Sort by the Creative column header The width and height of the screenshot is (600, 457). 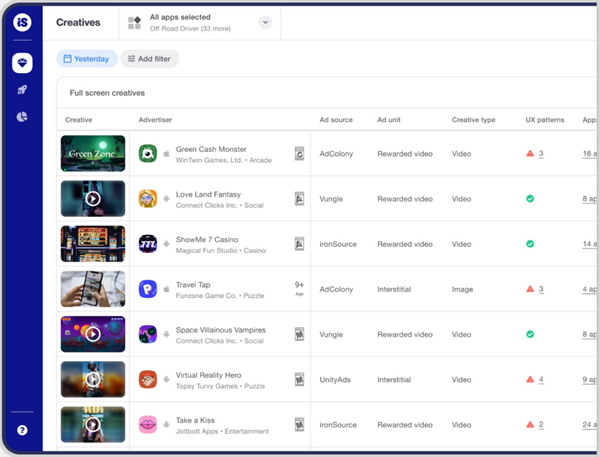(x=78, y=120)
